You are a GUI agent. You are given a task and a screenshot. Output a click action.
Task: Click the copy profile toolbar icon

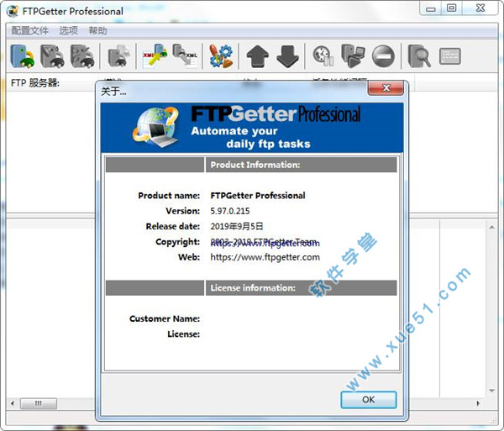(x=118, y=55)
